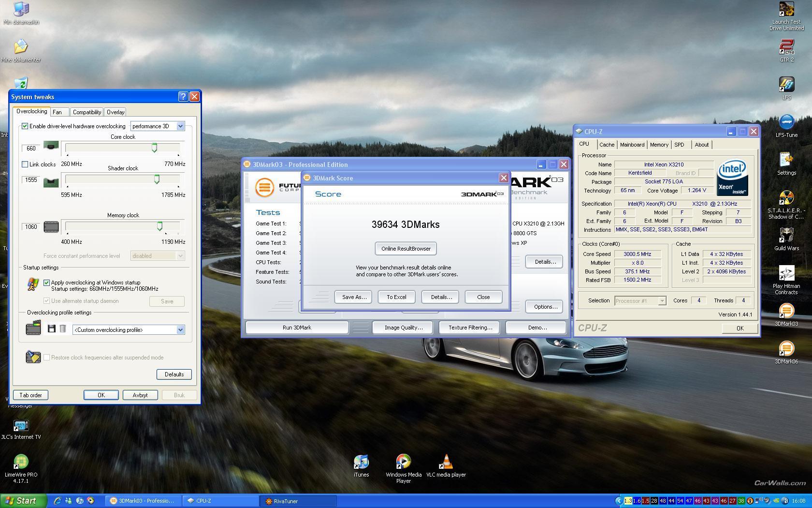The width and height of the screenshot is (812, 508).
Task: Click the Defaults button in System tweaks
Action: click(174, 374)
